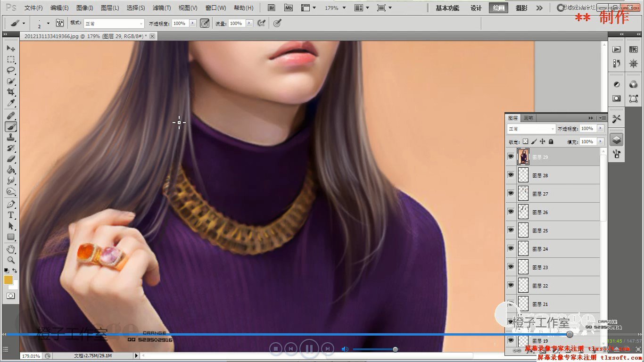The image size is (644, 362).
Task: Click the foreground color swatch
Action: pyautogui.click(x=8, y=280)
